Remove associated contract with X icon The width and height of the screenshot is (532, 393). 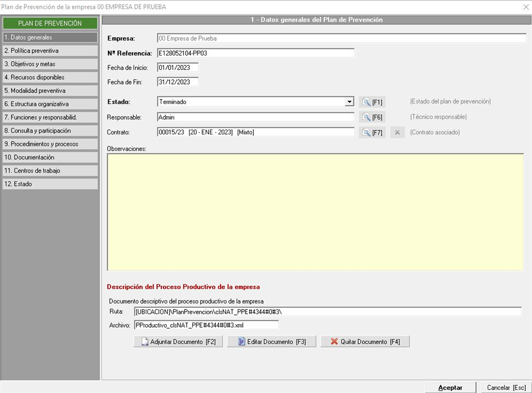pos(397,132)
